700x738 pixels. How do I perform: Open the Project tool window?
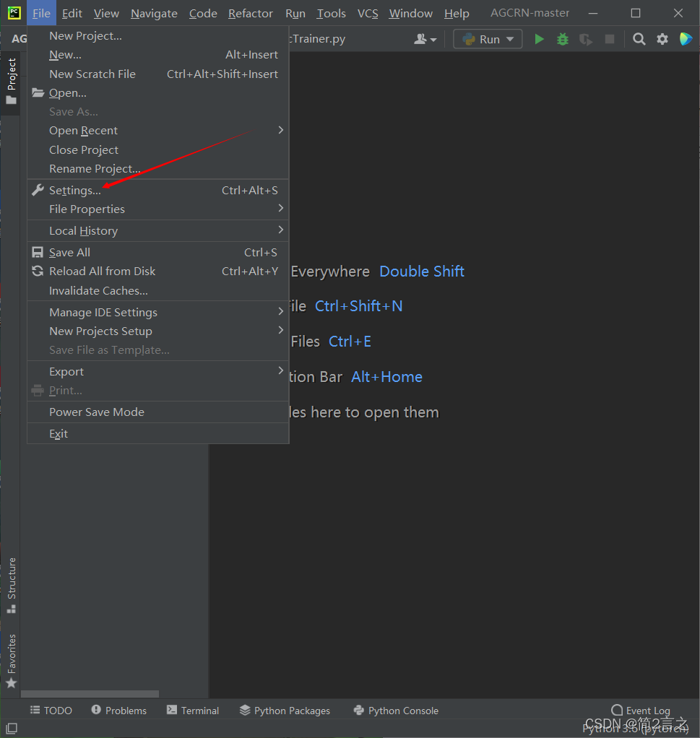[x=12, y=80]
